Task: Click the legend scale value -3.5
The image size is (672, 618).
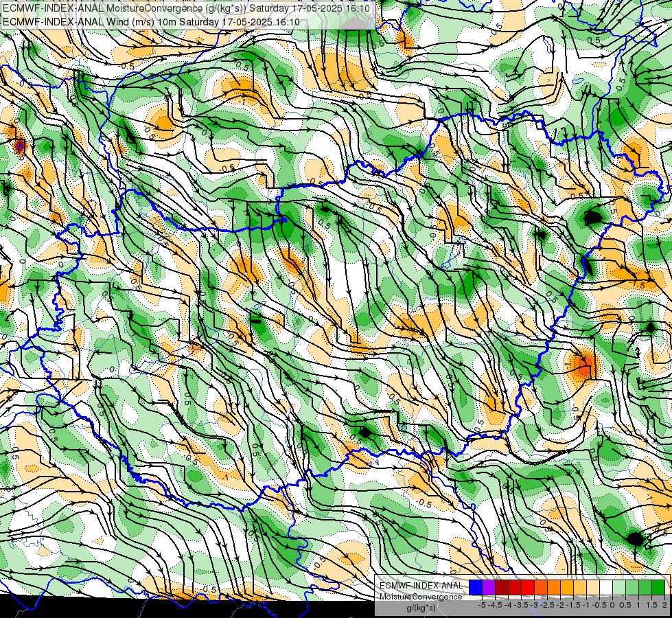Action: [x=521, y=605]
